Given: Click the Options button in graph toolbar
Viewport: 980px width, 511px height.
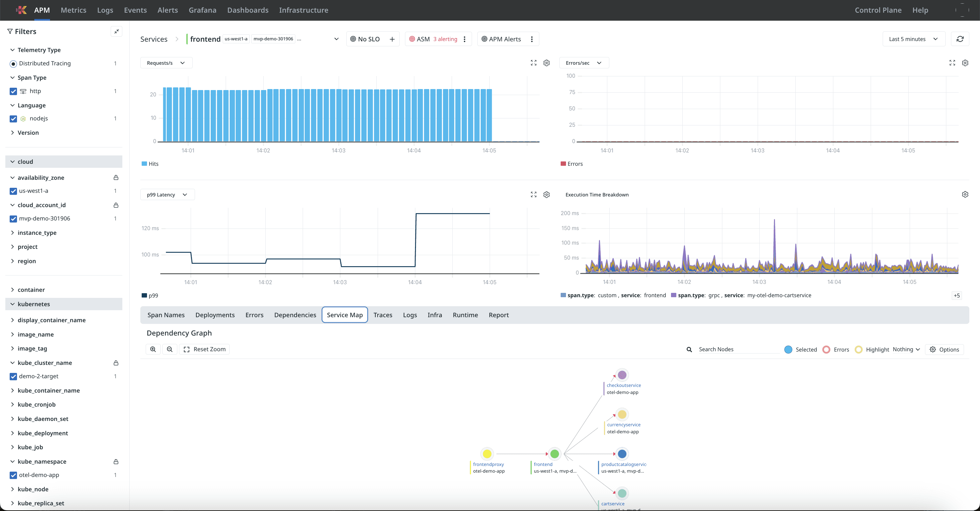Looking at the screenshot, I should tap(944, 349).
